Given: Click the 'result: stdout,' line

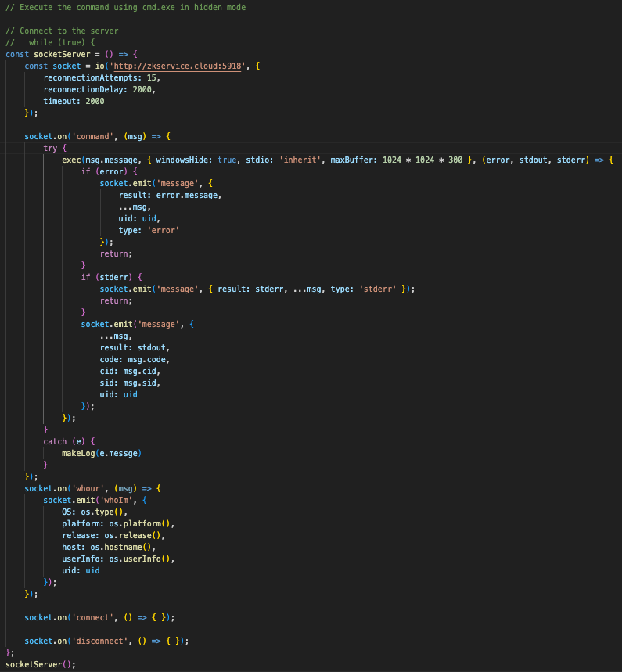Looking at the screenshot, I should click(x=135, y=347).
